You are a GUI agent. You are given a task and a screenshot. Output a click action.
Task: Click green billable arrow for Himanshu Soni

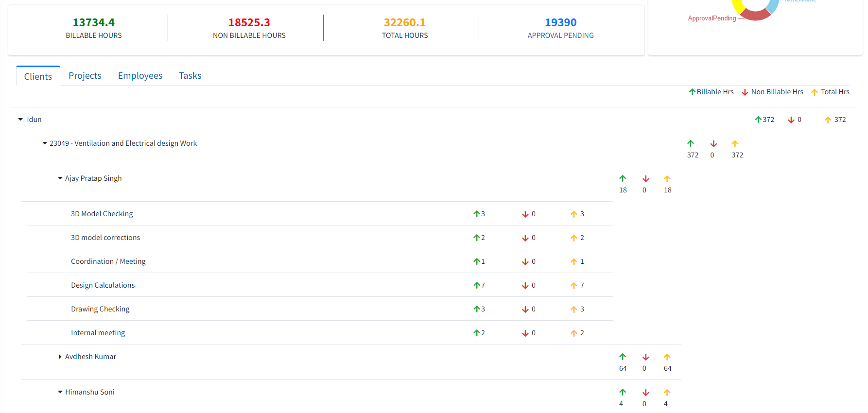point(622,392)
